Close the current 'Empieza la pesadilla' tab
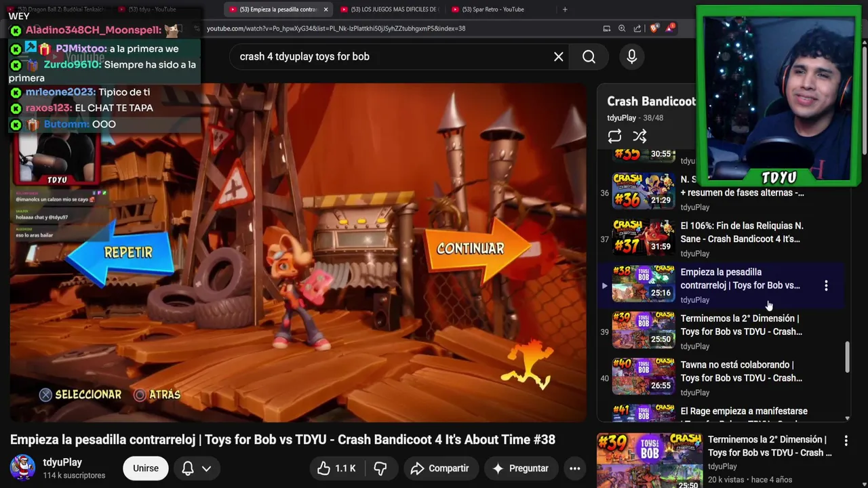 (325, 9)
